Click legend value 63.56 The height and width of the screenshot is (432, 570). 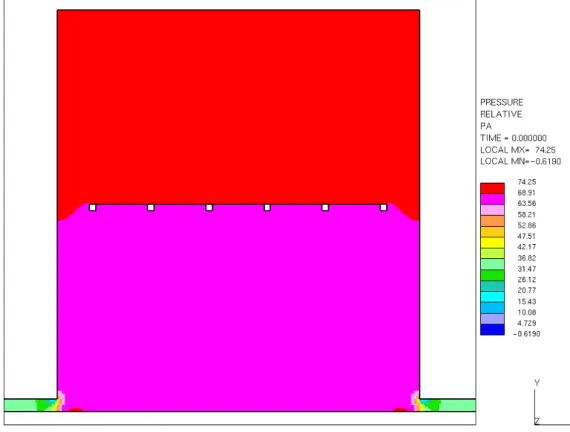click(x=527, y=204)
